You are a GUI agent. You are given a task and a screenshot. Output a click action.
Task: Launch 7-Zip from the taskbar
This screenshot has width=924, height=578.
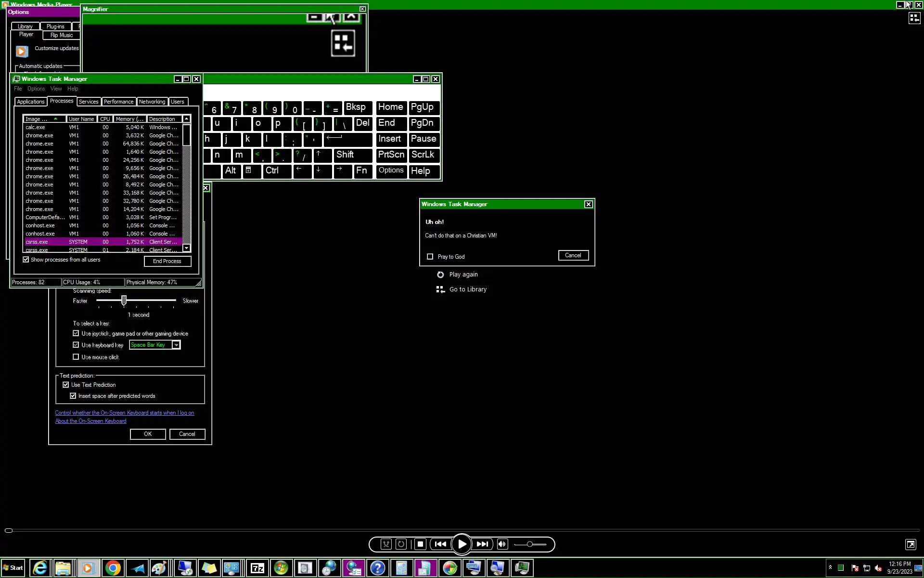pos(257,568)
